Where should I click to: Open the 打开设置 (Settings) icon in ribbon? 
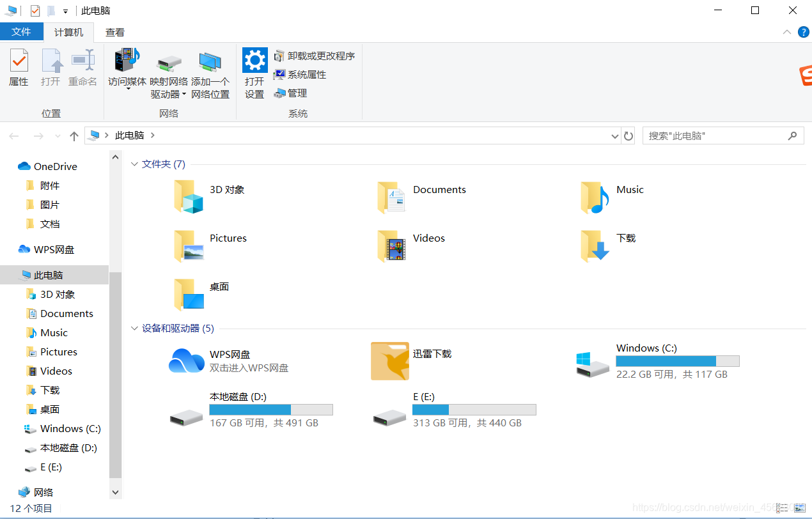[254, 70]
